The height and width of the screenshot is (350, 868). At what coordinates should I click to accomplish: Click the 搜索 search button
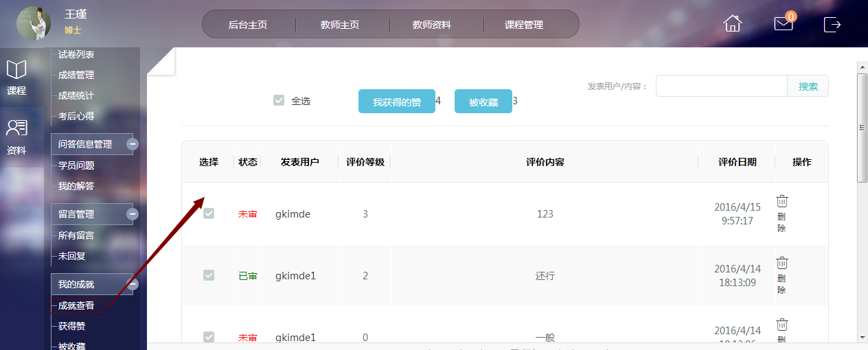click(808, 86)
